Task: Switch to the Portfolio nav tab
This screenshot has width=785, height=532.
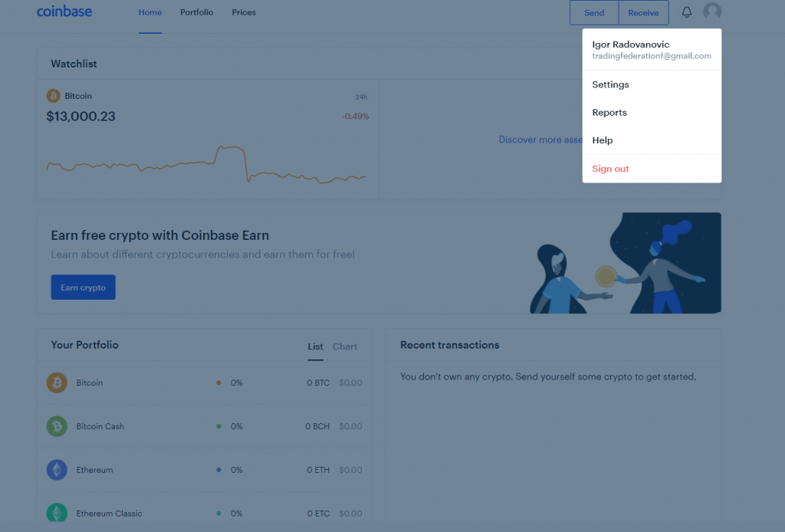Action: pyautogui.click(x=197, y=12)
